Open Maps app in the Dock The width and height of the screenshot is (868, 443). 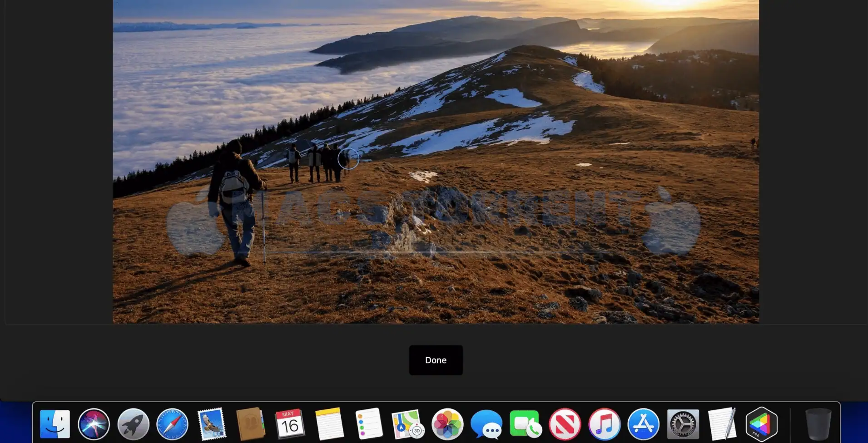pyautogui.click(x=408, y=424)
